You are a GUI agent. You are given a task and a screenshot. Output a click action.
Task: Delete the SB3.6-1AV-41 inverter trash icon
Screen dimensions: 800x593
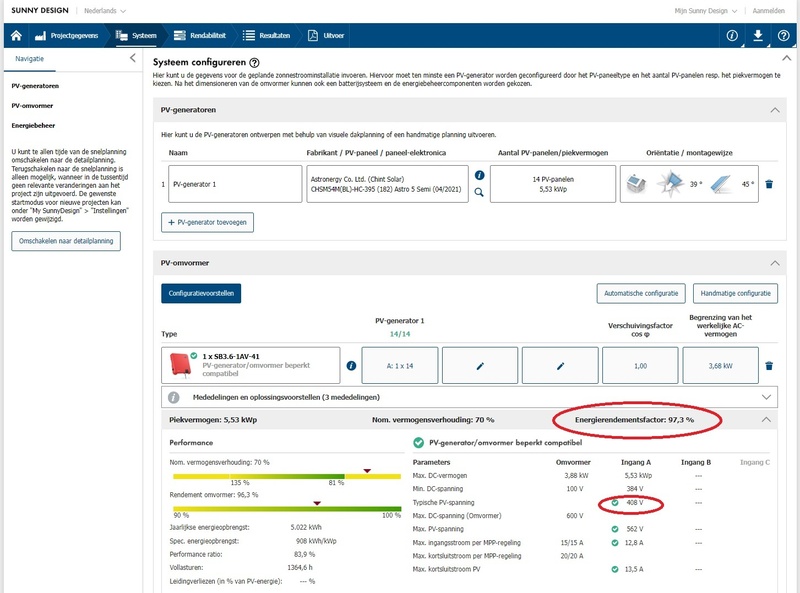[x=769, y=365]
